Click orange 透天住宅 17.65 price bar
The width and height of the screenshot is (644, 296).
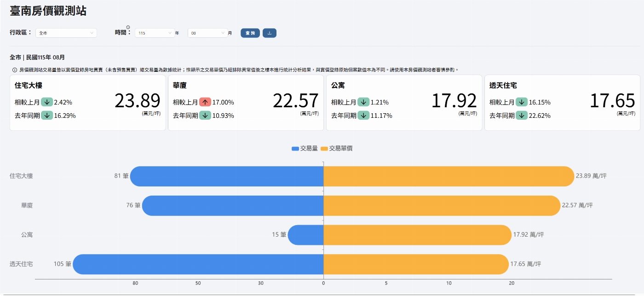(416, 264)
